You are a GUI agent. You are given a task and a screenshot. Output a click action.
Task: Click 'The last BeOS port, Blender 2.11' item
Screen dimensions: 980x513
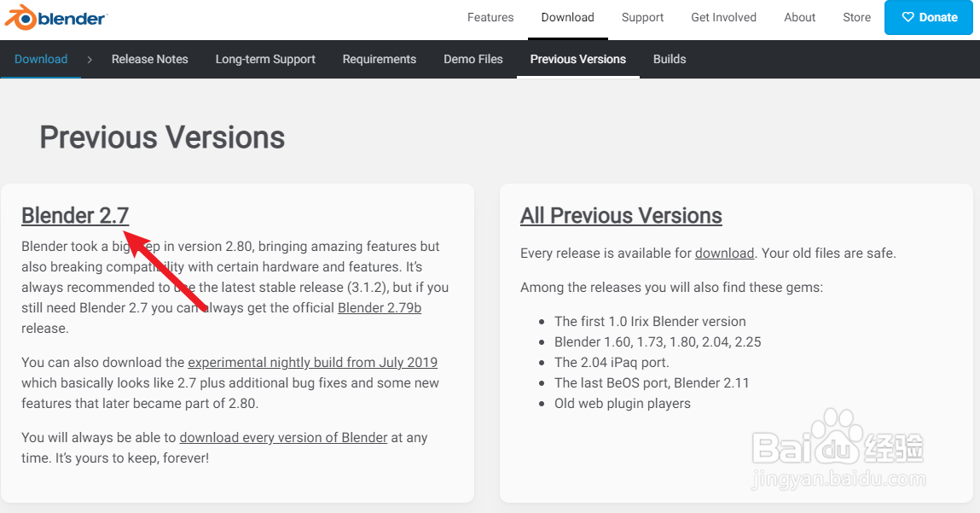(652, 383)
